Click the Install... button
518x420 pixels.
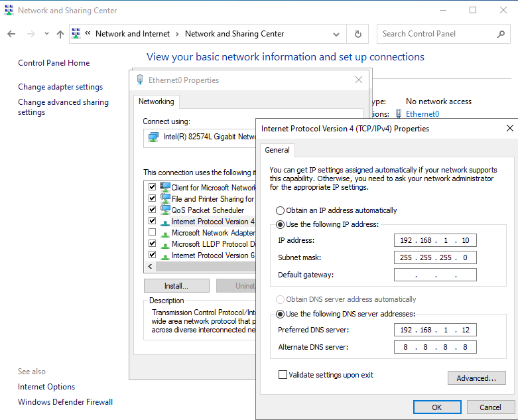[176, 286]
